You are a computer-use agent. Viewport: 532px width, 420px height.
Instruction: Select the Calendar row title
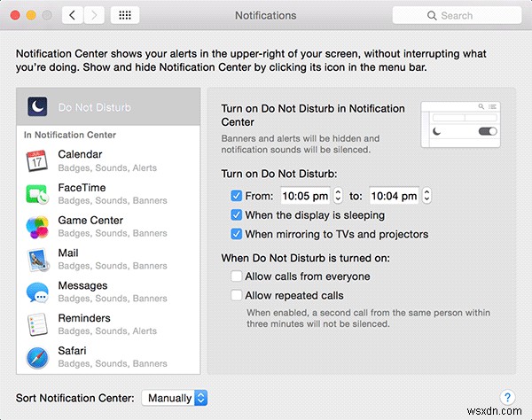tap(80, 154)
